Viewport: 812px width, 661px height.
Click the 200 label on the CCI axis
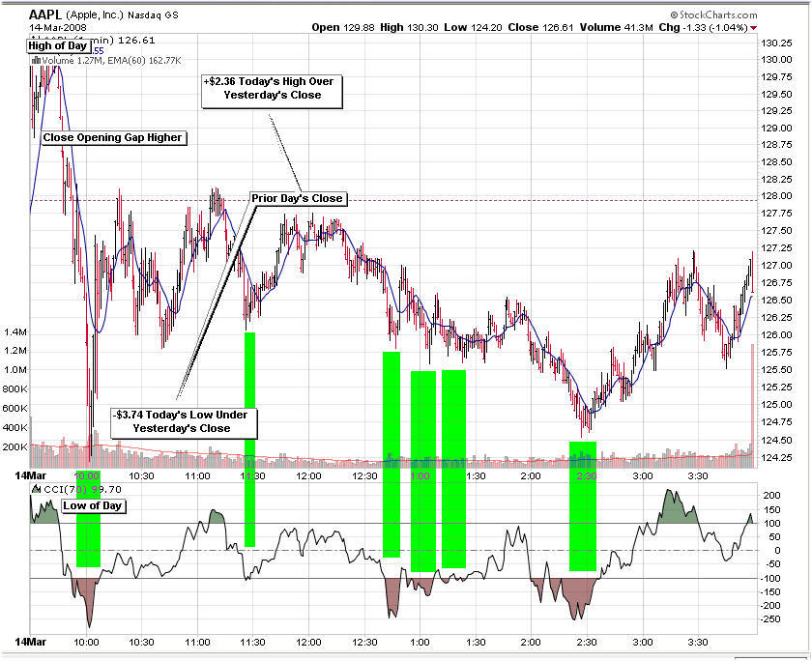click(771, 496)
